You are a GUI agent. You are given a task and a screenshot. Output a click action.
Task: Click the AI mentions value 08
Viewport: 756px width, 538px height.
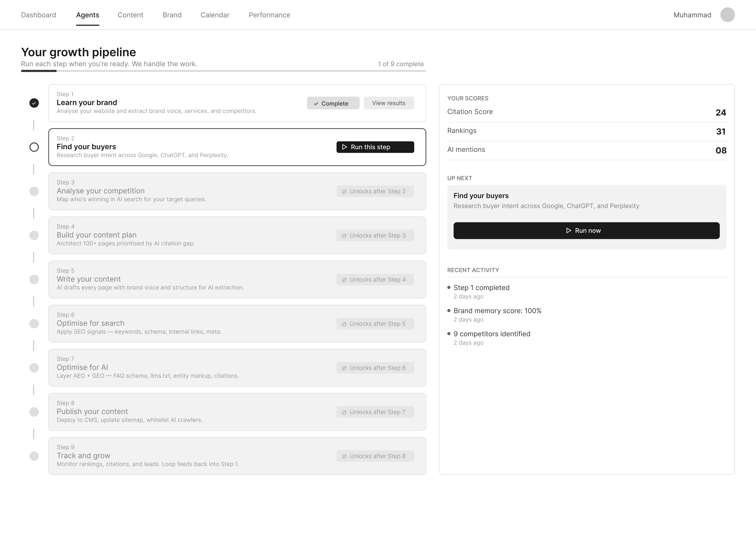pyautogui.click(x=721, y=150)
